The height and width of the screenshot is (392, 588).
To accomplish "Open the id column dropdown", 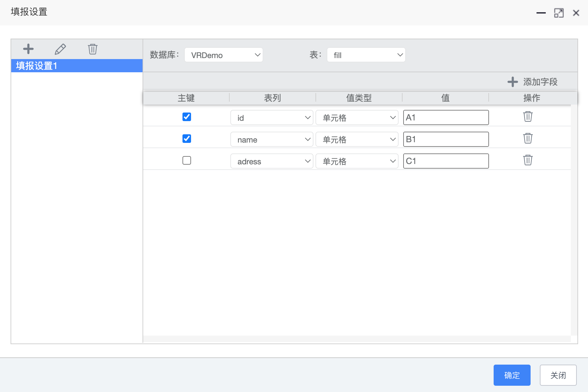I will click(272, 117).
